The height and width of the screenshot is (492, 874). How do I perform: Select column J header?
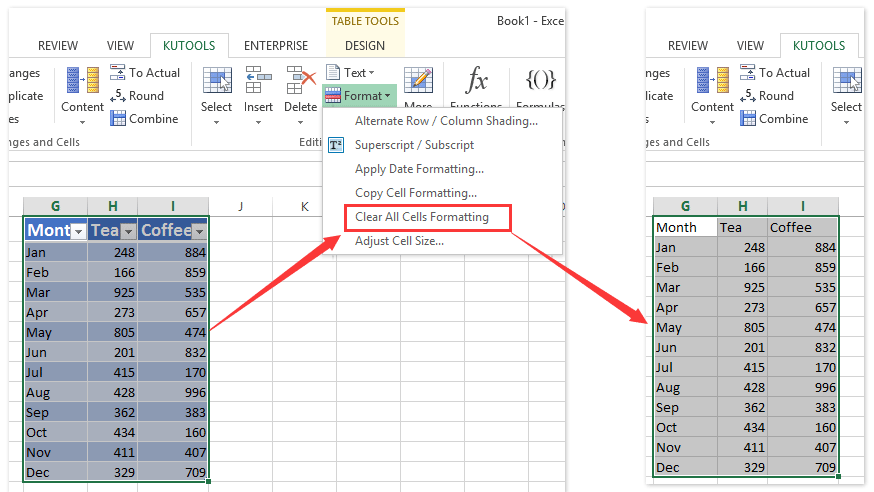tap(241, 207)
